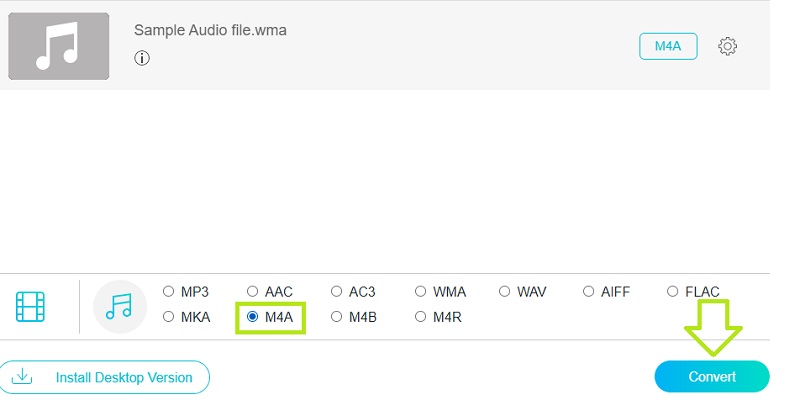Viewport: 800px width, 400px height.
Task: Click the download icon beside Install Desktop Version
Action: coord(23,378)
